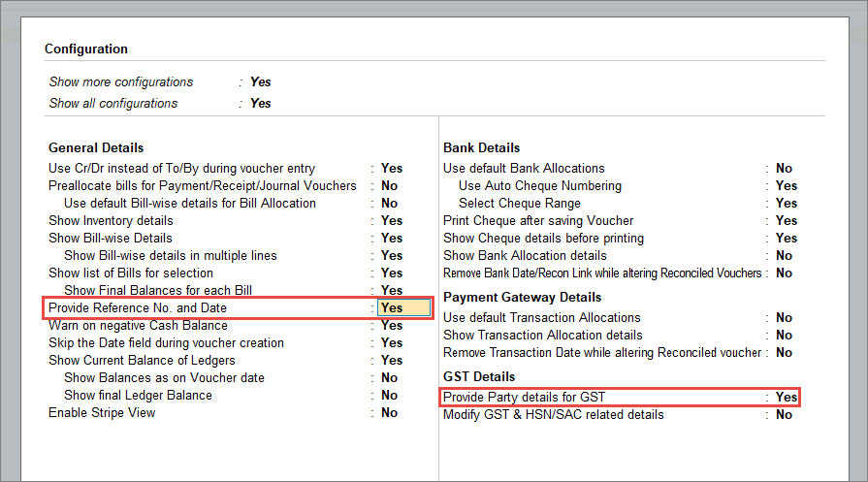Viewport: 868px width, 482px height.
Task: Disable 'Print Cheque after saving Voucher'
Action: (x=786, y=221)
